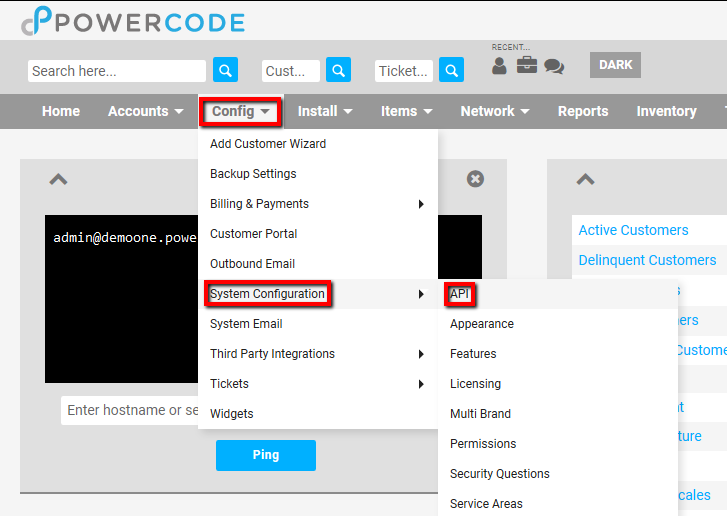The height and width of the screenshot is (516, 727).
Task: Choose Appearance from the submenu
Action: (x=558, y=324)
